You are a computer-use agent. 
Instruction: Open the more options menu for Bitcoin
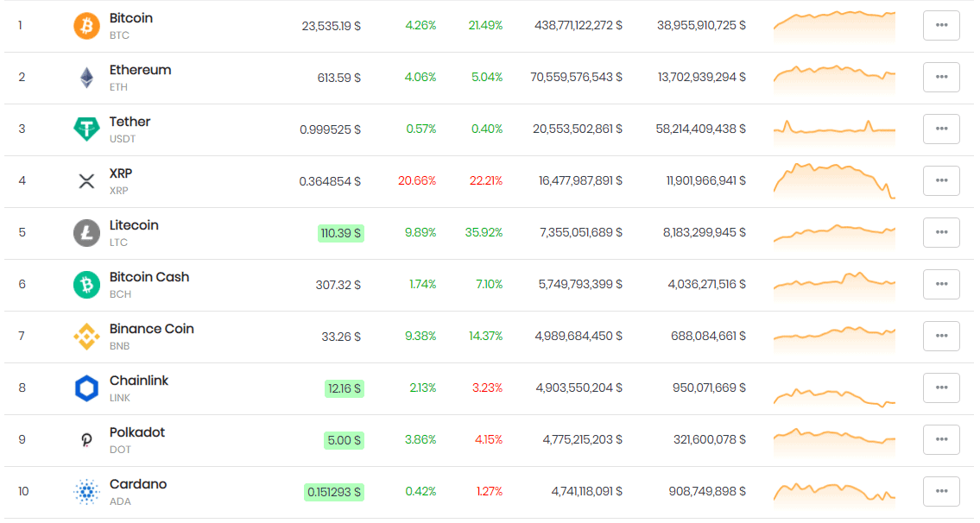click(x=941, y=26)
